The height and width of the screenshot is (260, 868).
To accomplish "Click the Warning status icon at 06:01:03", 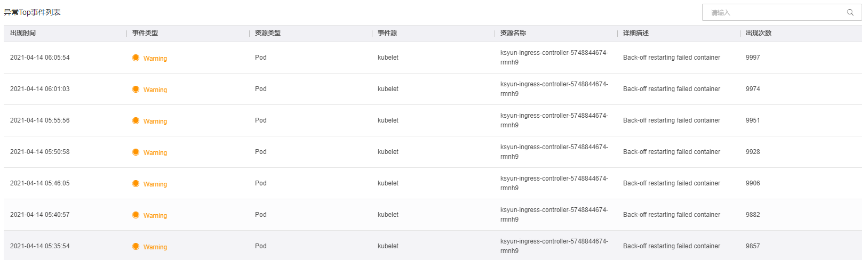I will [x=136, y=89].
